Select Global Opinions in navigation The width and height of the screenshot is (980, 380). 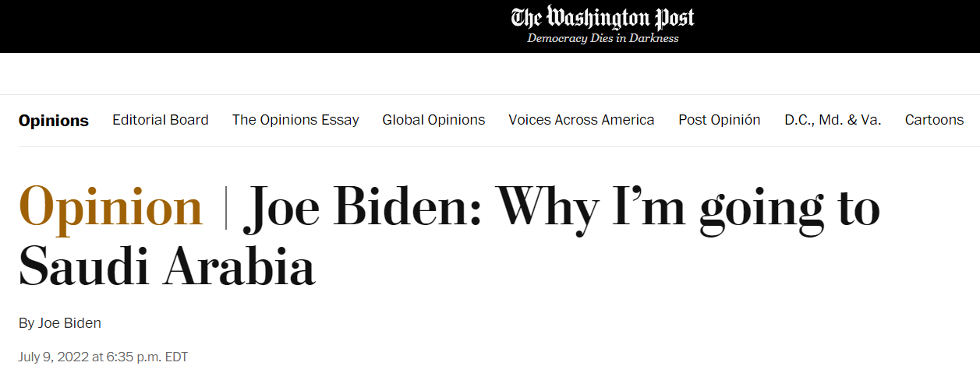point(433,120)
